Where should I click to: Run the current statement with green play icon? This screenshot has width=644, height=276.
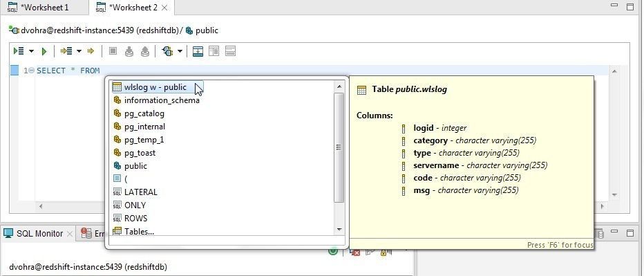pyautogui.click(x=44, y=51)
